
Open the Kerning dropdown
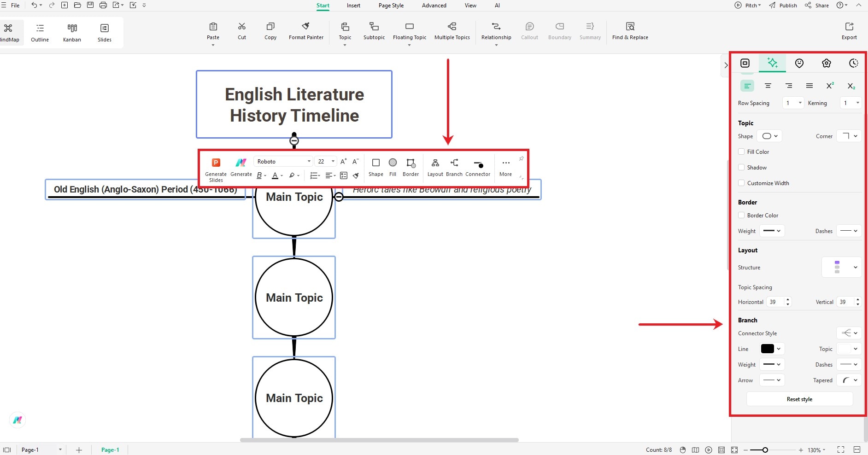pos(850,103)
